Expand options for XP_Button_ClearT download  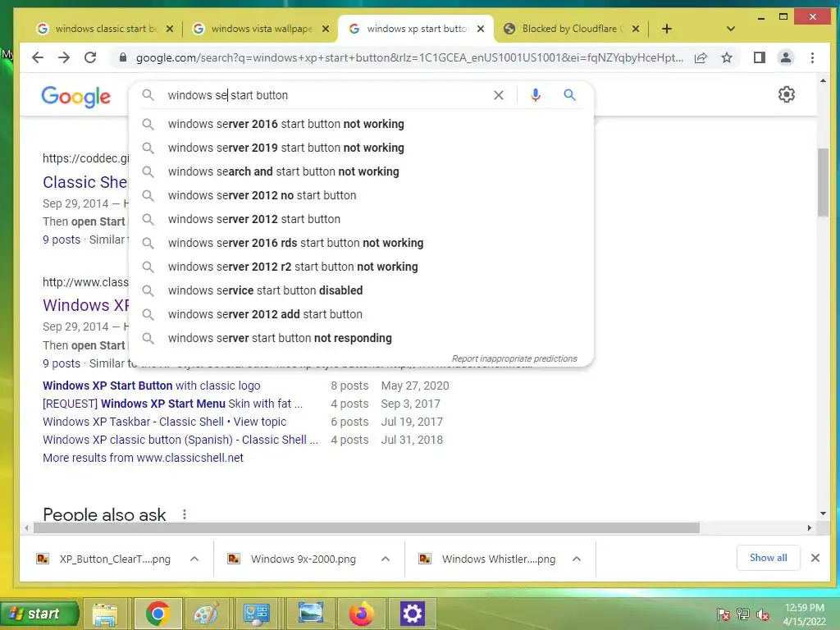[x=194, y=559]
